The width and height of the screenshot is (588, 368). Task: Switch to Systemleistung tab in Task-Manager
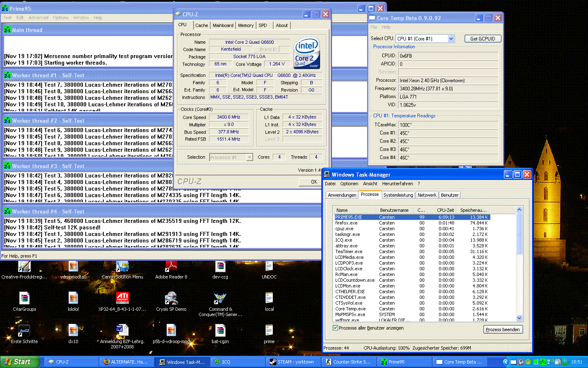click(x=398, y=195)
